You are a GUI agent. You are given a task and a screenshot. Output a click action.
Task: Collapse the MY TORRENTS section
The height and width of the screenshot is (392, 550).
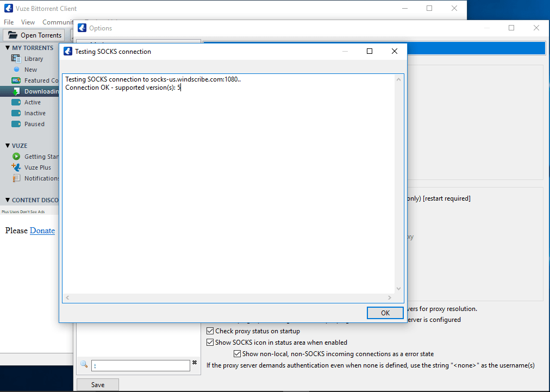pyautogui.click(x=8, y=48)
